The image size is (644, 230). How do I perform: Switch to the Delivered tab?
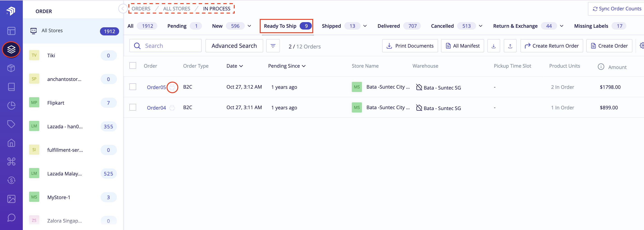point(399,26)
